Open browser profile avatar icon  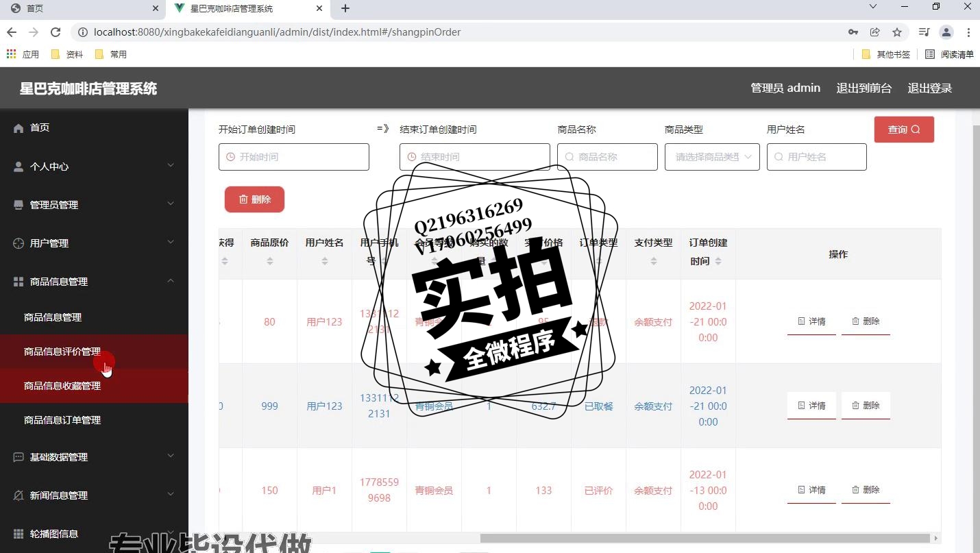[946, 32]
